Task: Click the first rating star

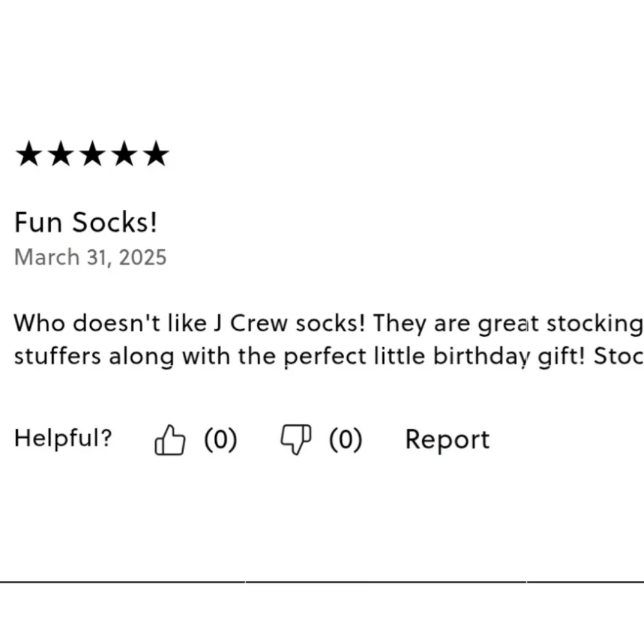Action: tap(29, 154)
